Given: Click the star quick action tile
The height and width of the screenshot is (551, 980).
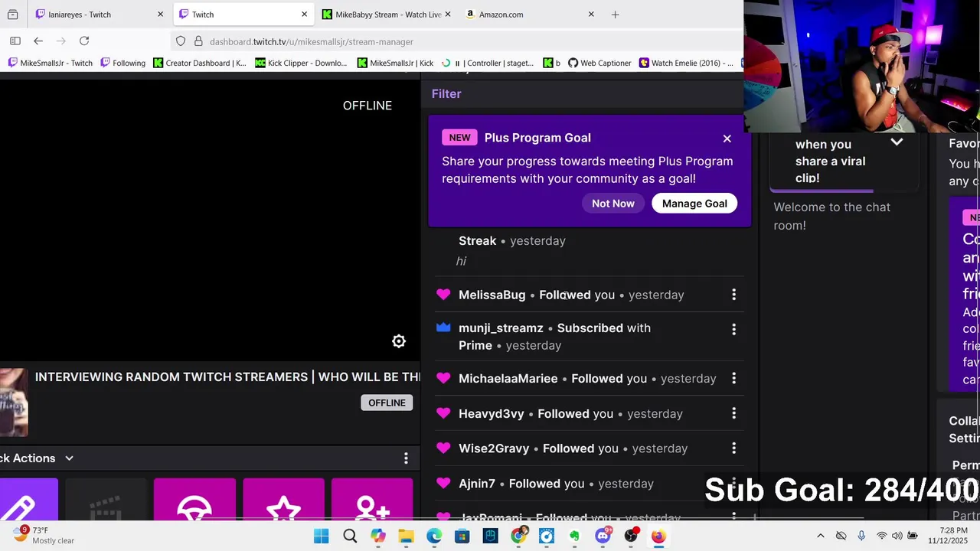Looking at the screenshot, I should 283,499.
